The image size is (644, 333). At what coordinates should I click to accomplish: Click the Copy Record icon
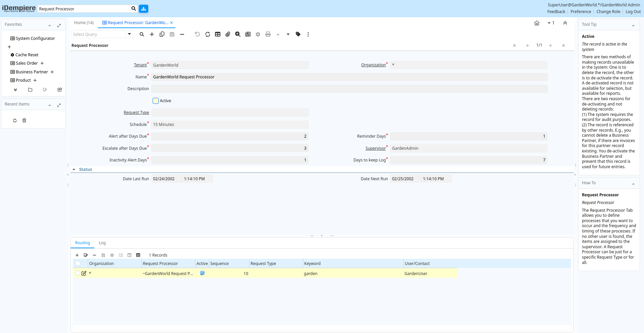click(x=162, y=34)
